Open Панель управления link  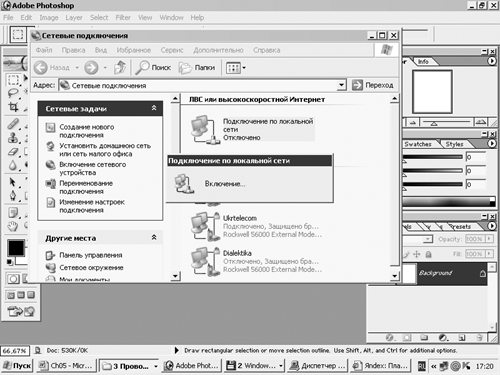91,255
